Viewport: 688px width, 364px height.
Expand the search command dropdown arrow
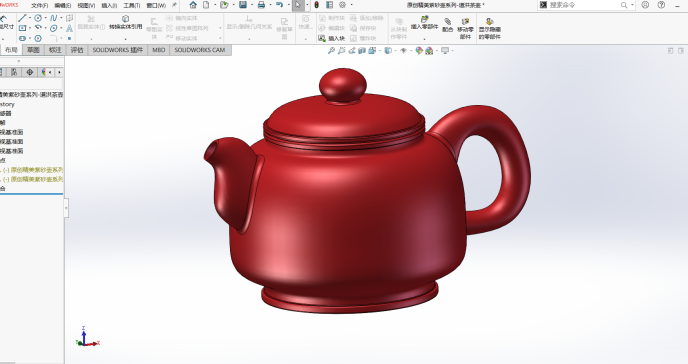(x=632, y=5)
